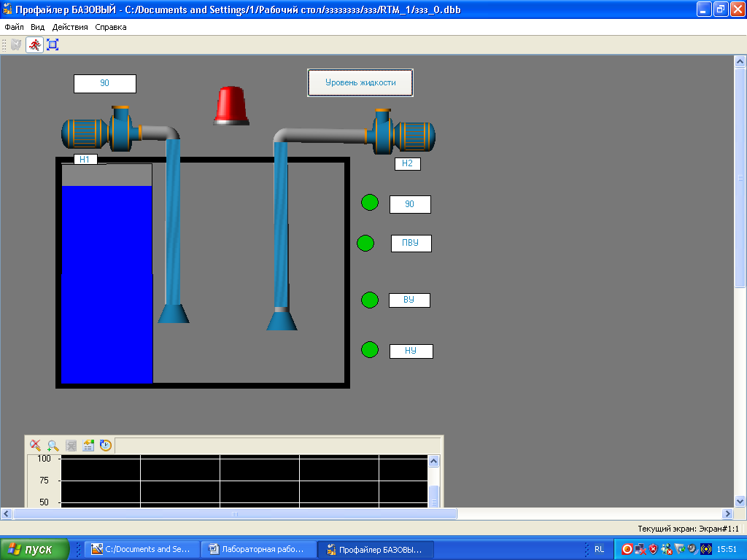Click the trend chart vertical scrollbar thumb
Viewport: 747px width, 560px height.
click(433, 496)
